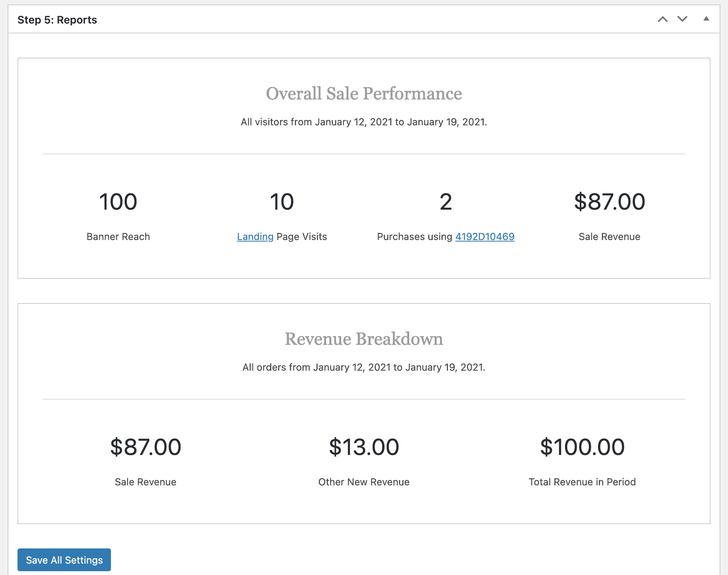Click the purchases count 2
Screen dimensions: 728x575
tap(446, 202)
